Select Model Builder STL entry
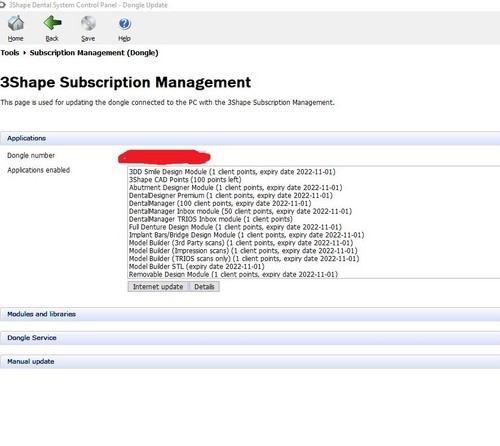The height and width of the screenshot is (446, 500). 197,267
